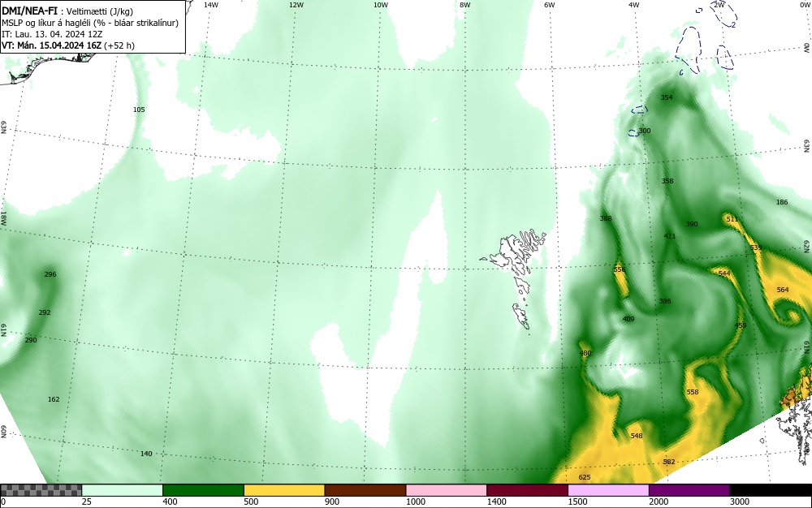Click the map value '564'
The image size is (812, 508).
coord(783,290)
